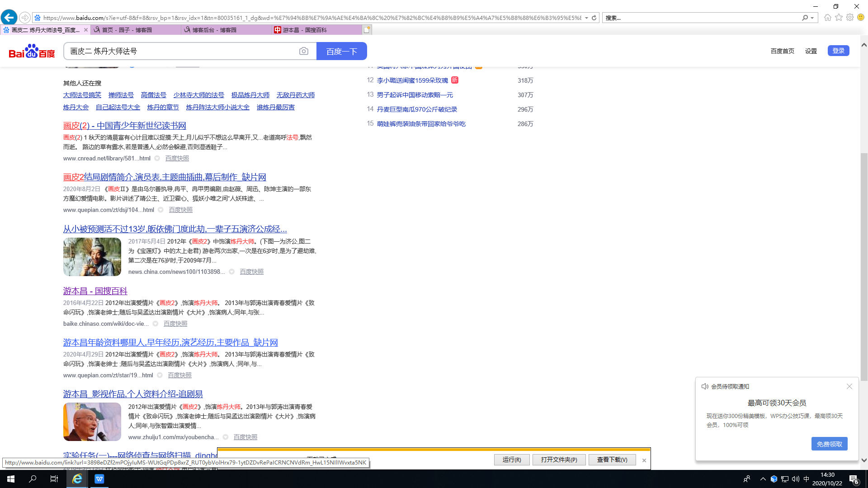Open the WPS icon in taskbar
Image resolution: width=868 pixels, height=488 pixels.
(x=99, y=479)
